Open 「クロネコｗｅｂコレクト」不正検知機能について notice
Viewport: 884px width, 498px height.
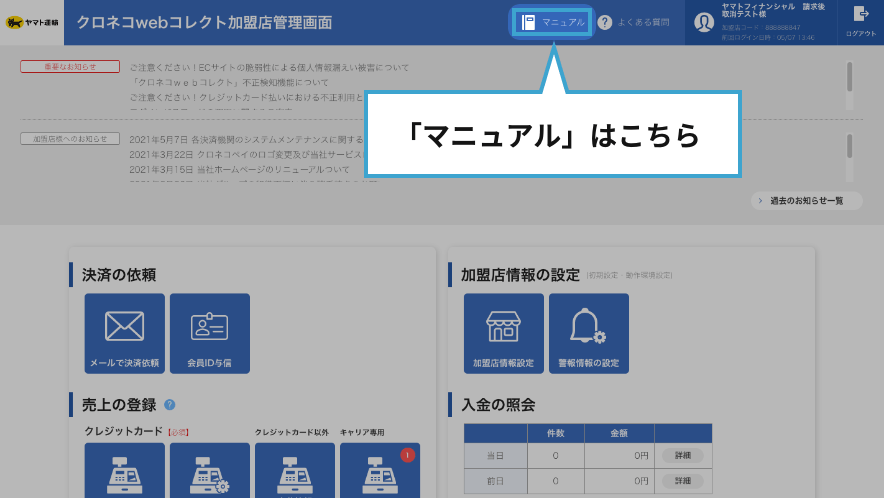(x=229, y=82)
